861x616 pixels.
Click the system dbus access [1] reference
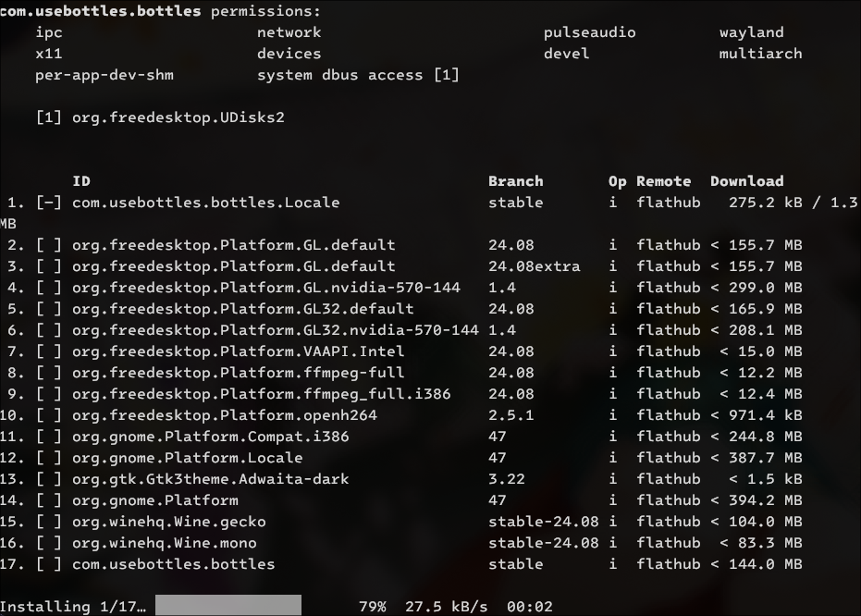(358, 75)
